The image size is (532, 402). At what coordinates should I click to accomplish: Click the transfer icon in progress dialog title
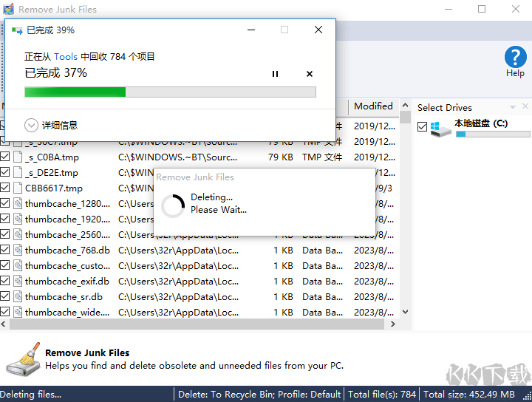[17, 30]
